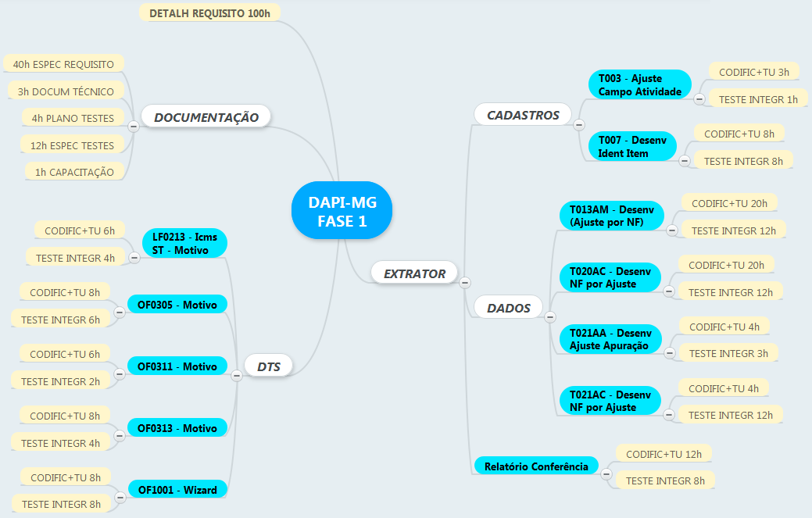Select CODIFIC+TU 8h under OF0313
Screen dimensions: 812x518
[65, 416]
